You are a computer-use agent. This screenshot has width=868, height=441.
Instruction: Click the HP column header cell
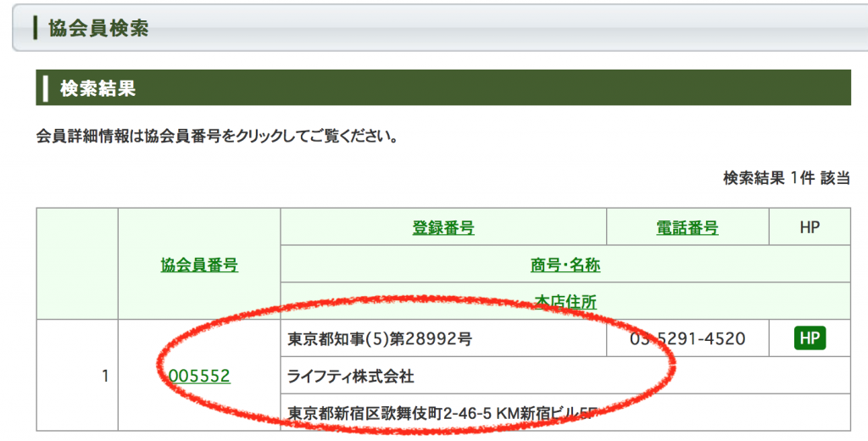(x=810, y=227)
